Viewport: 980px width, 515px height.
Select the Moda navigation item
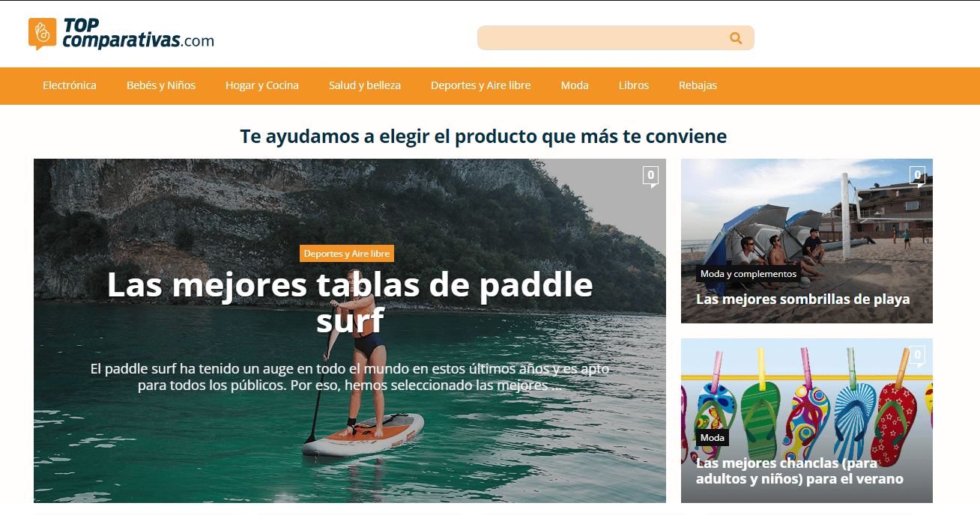coord(575,85)
